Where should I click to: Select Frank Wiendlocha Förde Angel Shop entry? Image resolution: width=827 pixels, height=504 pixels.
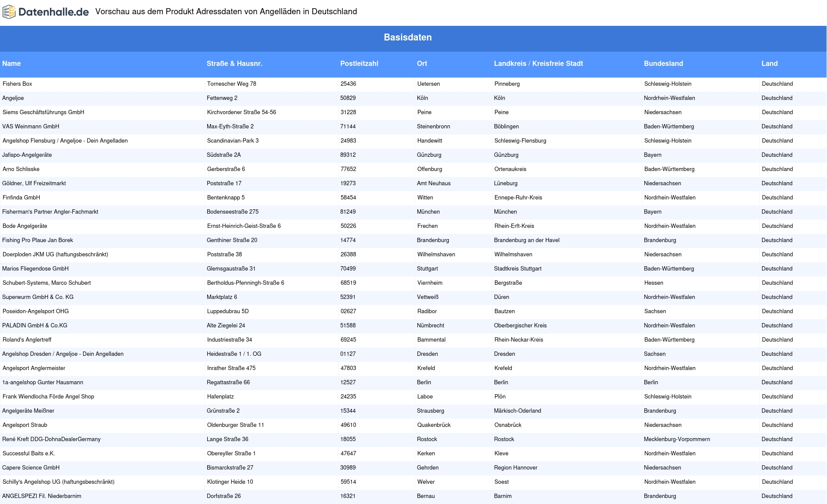(x=48, y=397)
